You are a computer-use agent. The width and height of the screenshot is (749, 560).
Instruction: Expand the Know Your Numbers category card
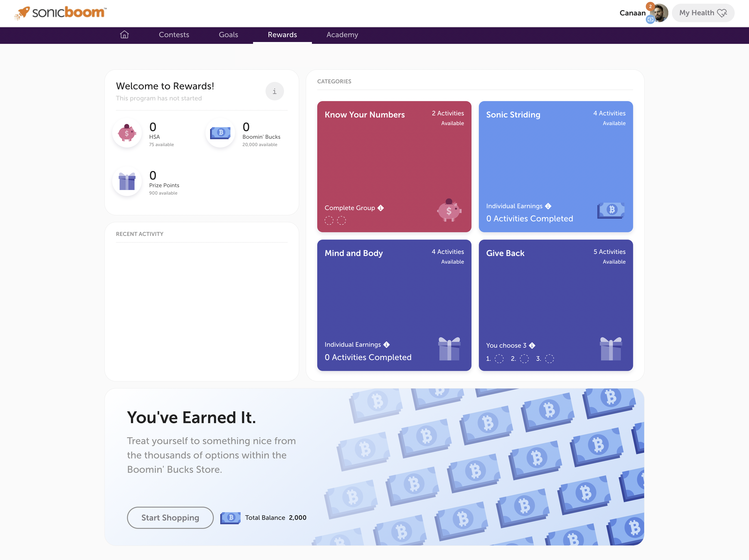point(394,166)
